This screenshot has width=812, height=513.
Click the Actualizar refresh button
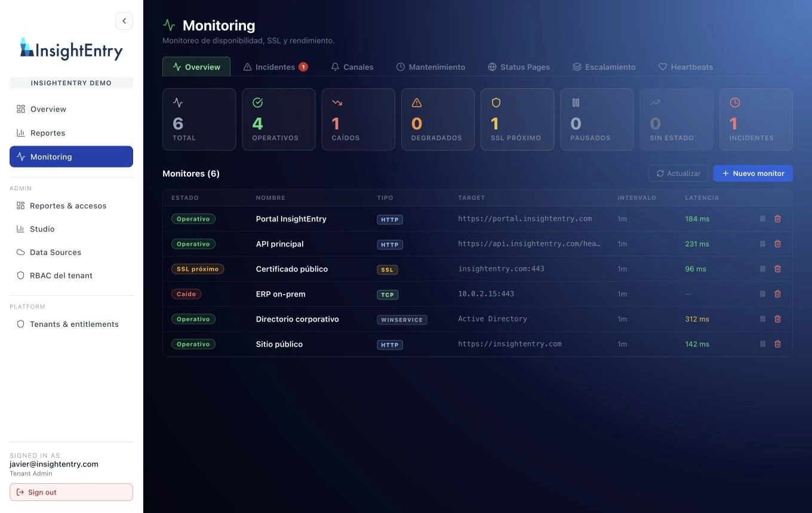[x=678, y=174]
